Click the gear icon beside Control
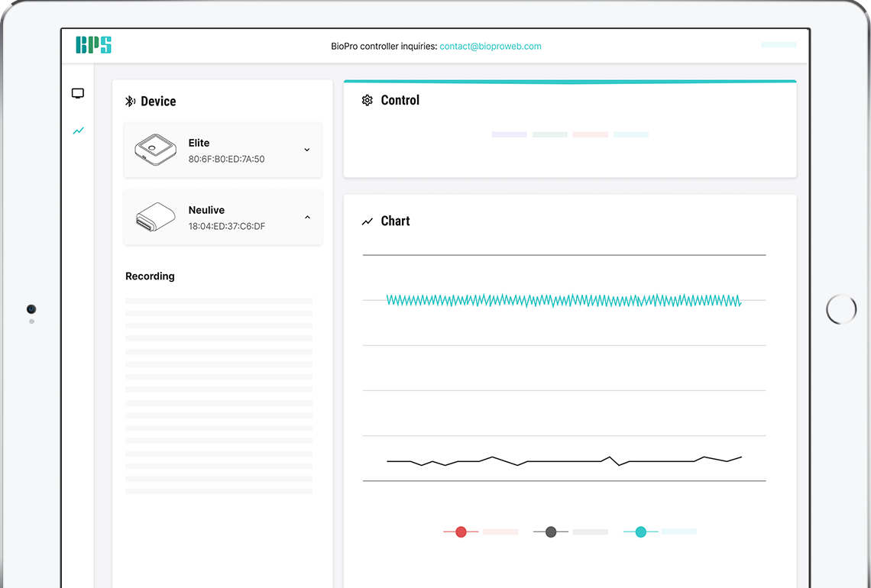Viewport: 871px width, 588px height. pyautogui.click(x=368, y=101)
